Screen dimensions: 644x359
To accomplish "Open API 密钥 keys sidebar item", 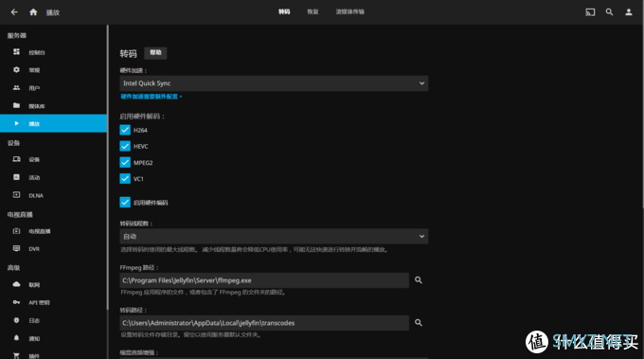I will [53, 303].
